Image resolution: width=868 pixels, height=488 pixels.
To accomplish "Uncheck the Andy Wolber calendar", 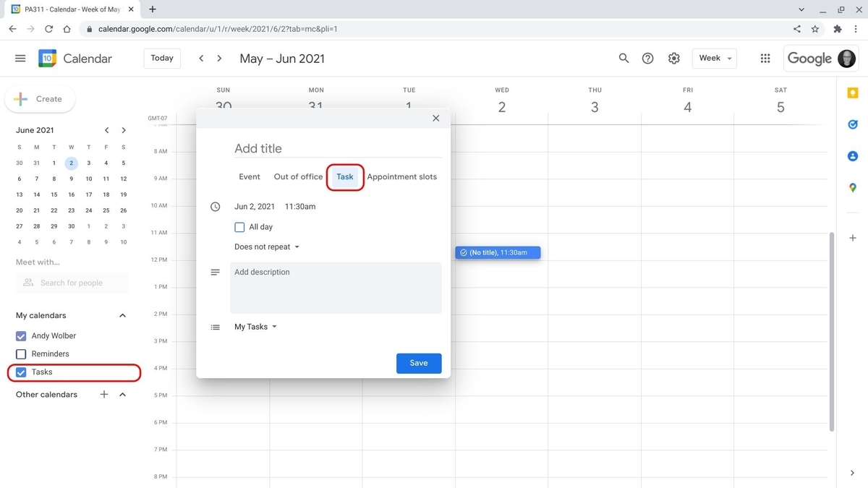I will 20,335.
